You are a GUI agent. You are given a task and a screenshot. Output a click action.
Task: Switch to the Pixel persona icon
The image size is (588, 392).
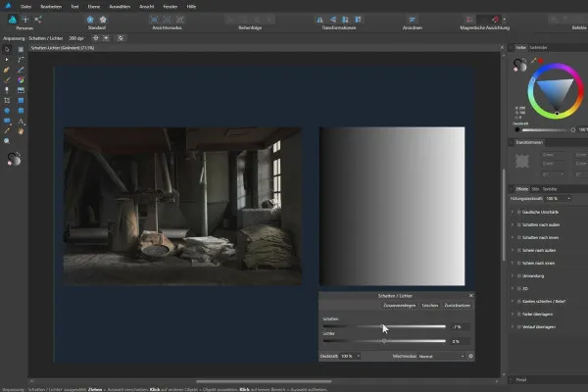point(25,20)
